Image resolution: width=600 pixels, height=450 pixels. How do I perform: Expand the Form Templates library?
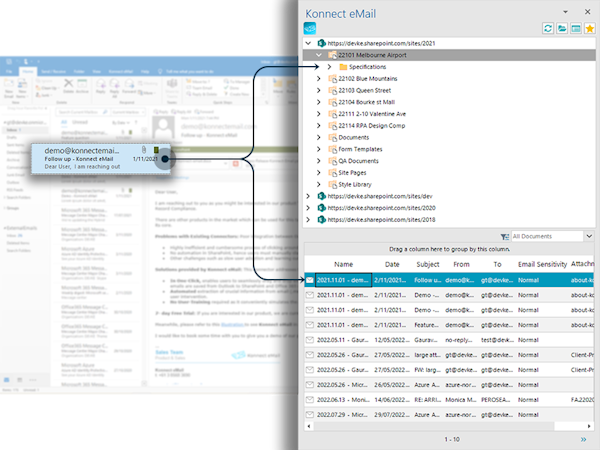tap(319, 149)
